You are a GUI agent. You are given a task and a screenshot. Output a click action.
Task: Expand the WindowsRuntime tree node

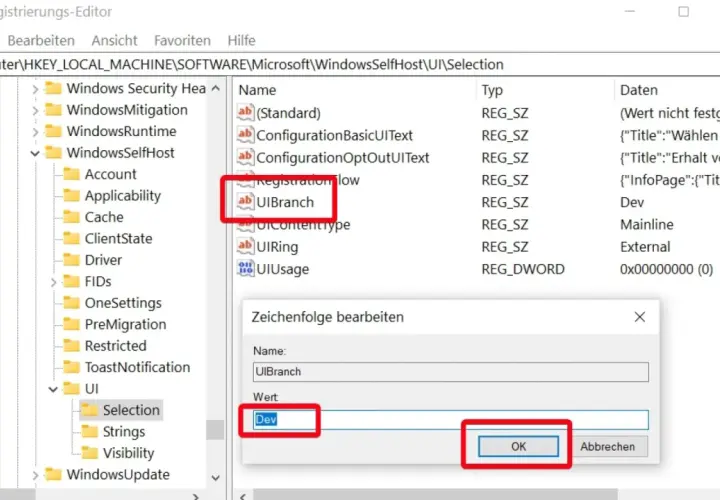coord(35,132)
